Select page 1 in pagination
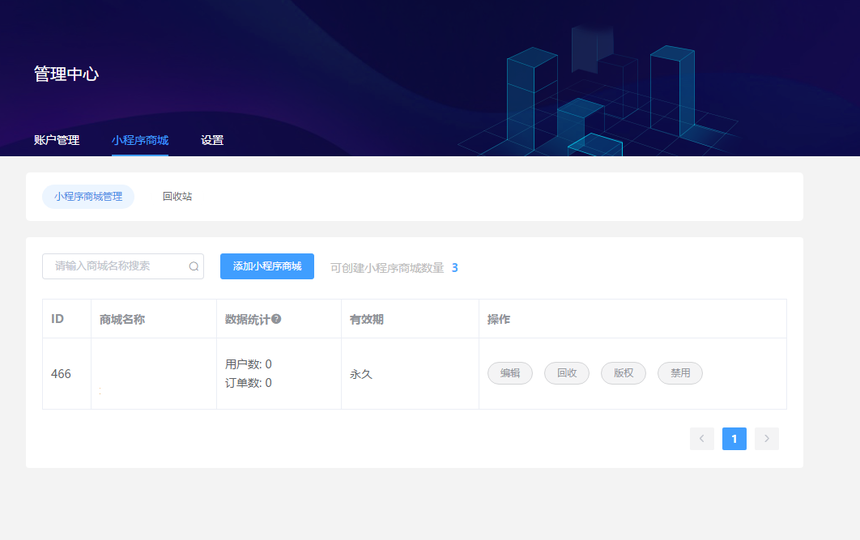The width and height of the screenshot is (860, 540). (x=734, y=439)
